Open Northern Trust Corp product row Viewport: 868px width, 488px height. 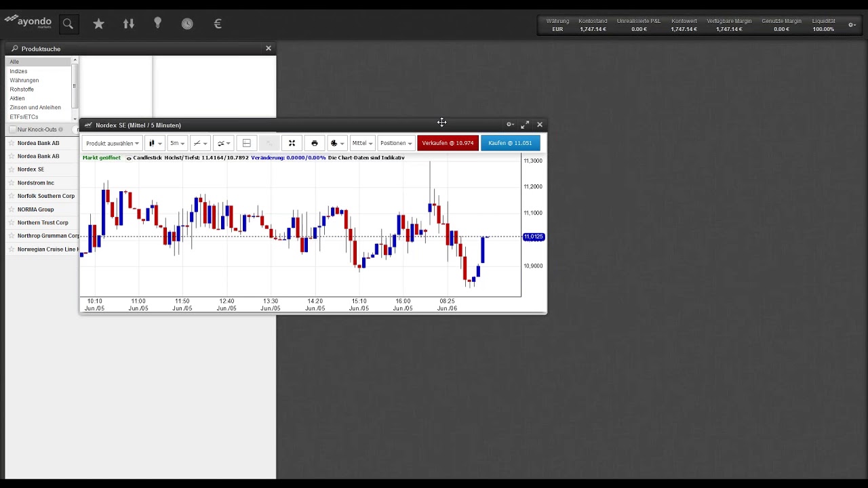[x=42, y=222]
